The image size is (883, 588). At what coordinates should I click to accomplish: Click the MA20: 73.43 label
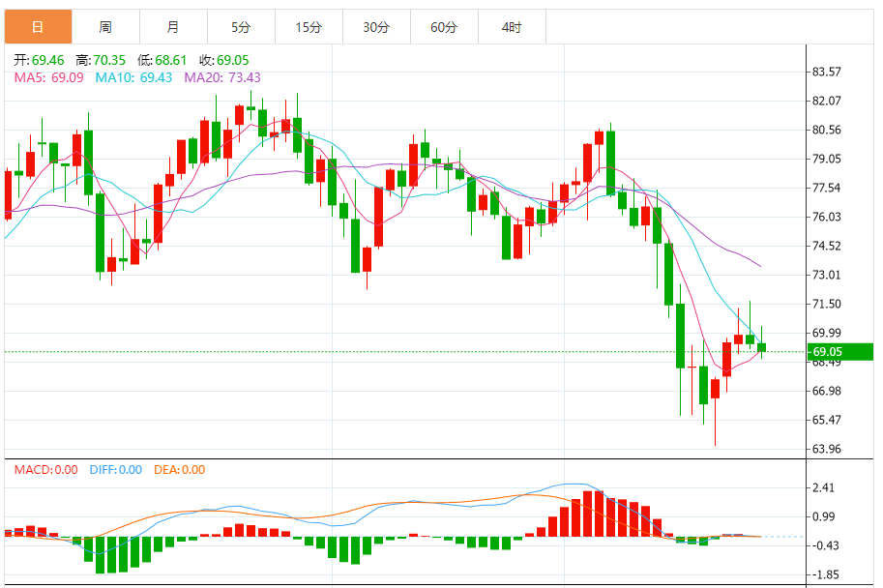(222, 77)
